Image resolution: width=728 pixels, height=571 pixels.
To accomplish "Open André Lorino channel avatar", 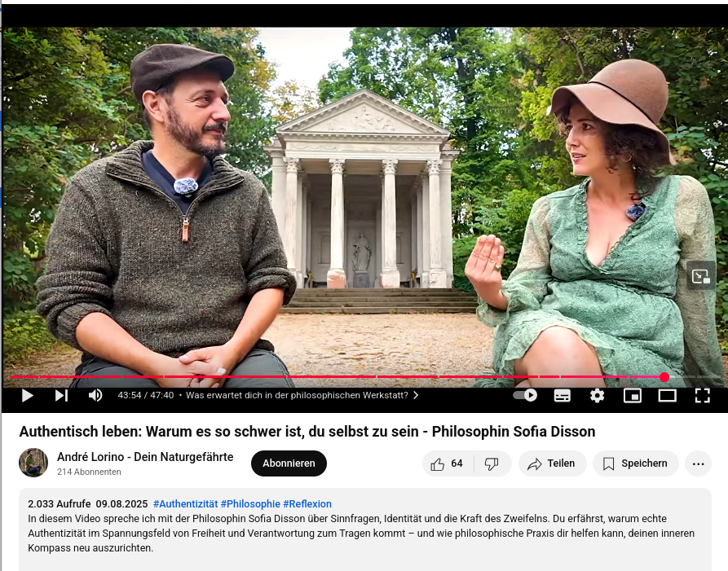I will 33,463.
